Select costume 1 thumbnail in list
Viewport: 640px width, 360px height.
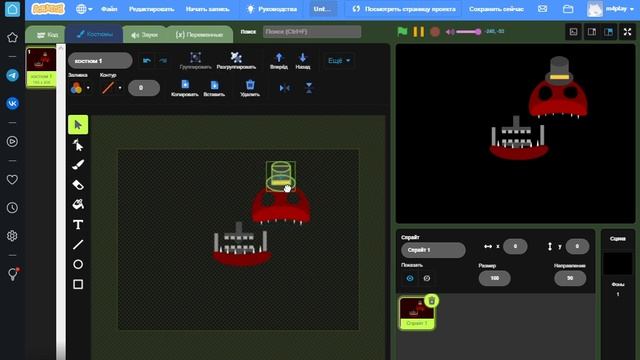41,67
